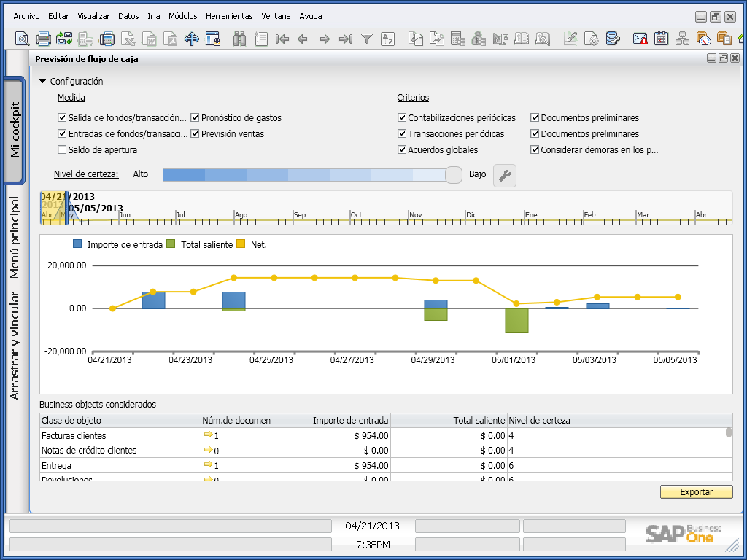Open the Arrastrar y vincular side tab

pos(15,345)
